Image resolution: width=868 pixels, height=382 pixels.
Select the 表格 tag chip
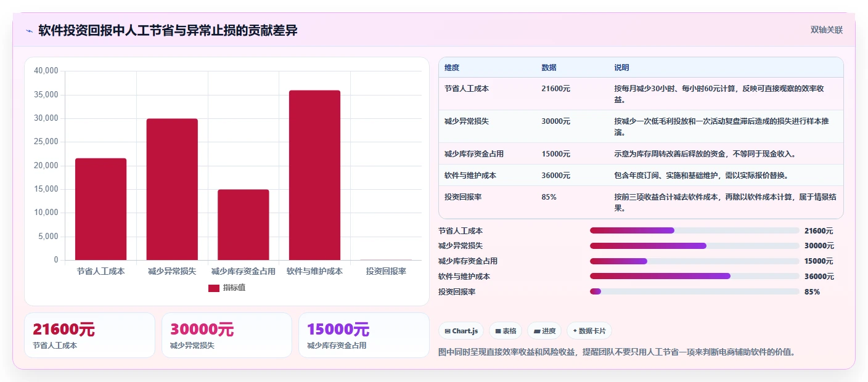point(506,331)
